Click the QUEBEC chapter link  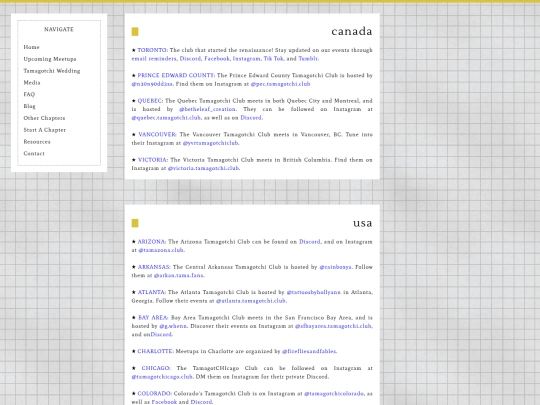150,101
